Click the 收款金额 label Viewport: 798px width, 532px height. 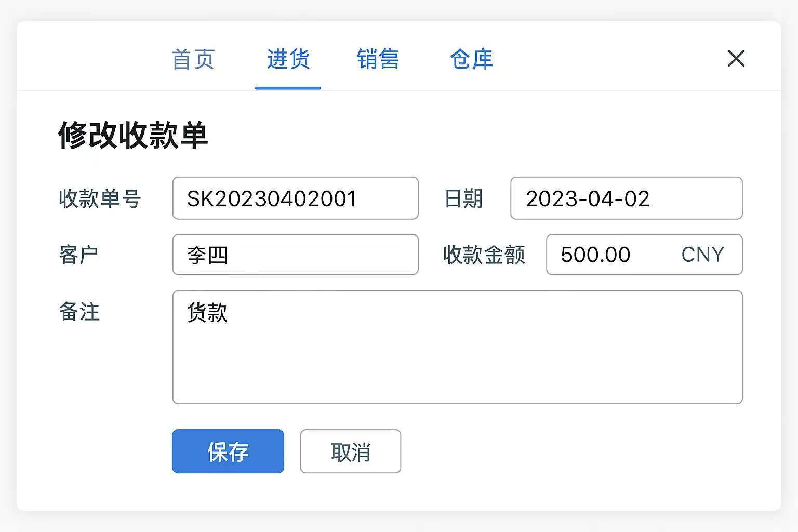484,255
